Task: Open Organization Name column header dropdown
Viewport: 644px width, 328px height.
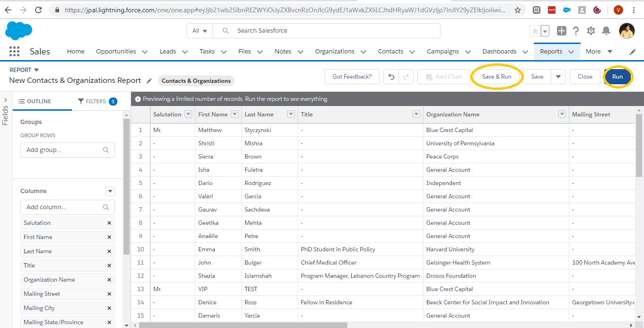Action: pos(562,115)
